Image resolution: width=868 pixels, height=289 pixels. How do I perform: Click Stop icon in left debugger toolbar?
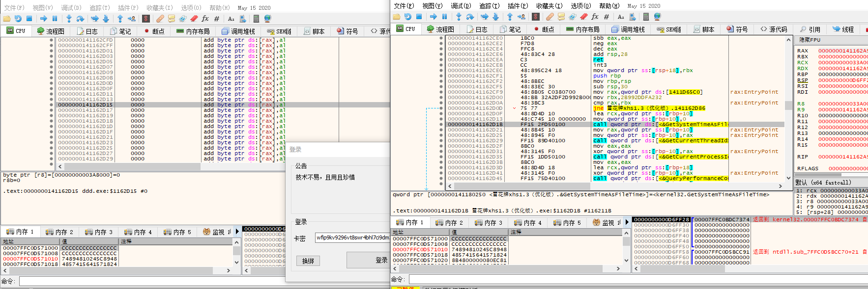coord(29,19)
